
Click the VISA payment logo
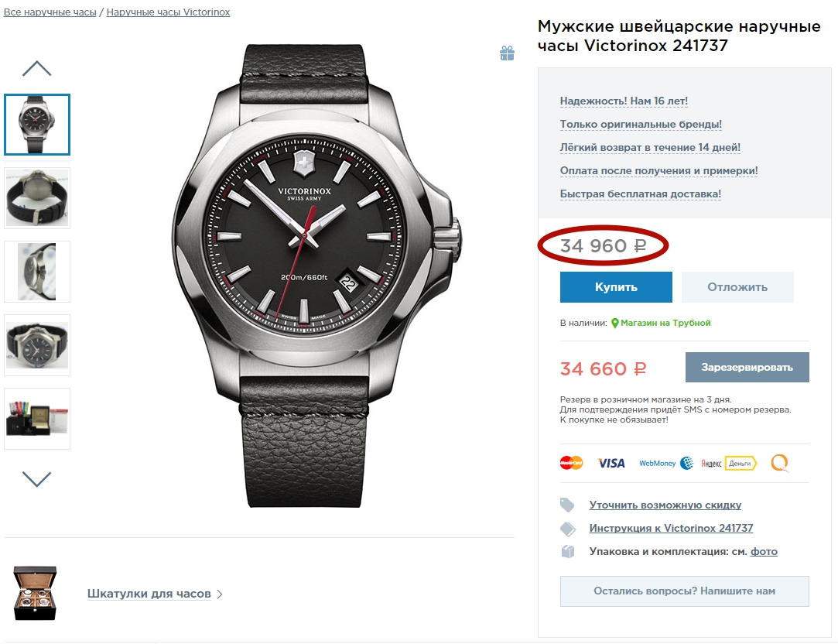tap(611, 463)
